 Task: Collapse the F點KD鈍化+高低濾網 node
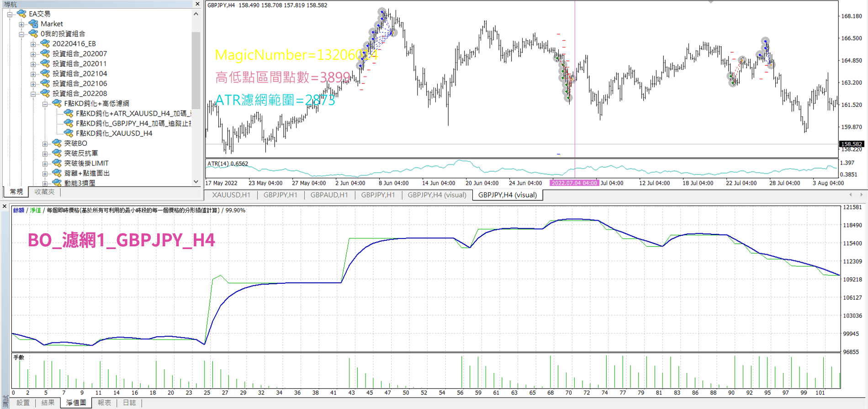(x=45, y=104)
